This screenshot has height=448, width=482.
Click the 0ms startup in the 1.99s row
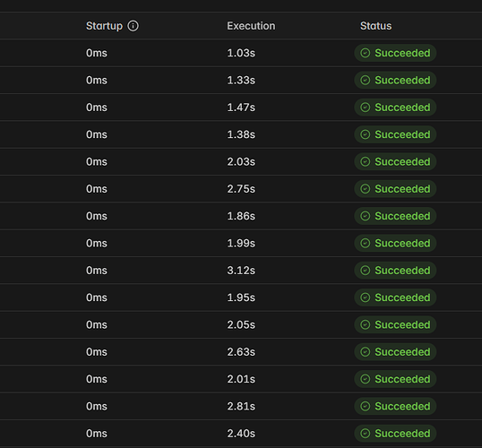pos(97,243)
